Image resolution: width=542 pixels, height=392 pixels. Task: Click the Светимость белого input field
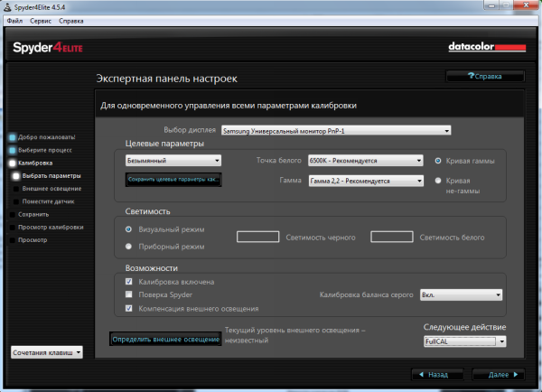click(392, 238)
